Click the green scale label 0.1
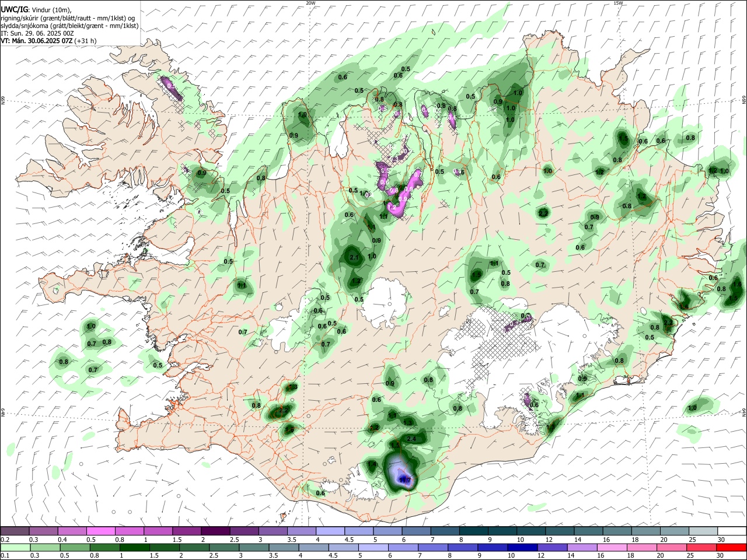This screenshot has width=747, height=560. click(x=4, y=555)
